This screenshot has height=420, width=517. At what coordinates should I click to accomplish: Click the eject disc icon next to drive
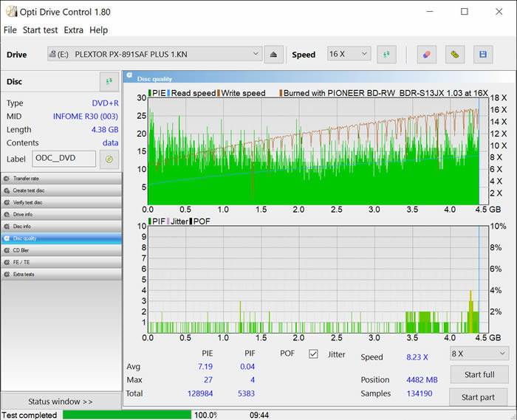click(x=274, y=54)
